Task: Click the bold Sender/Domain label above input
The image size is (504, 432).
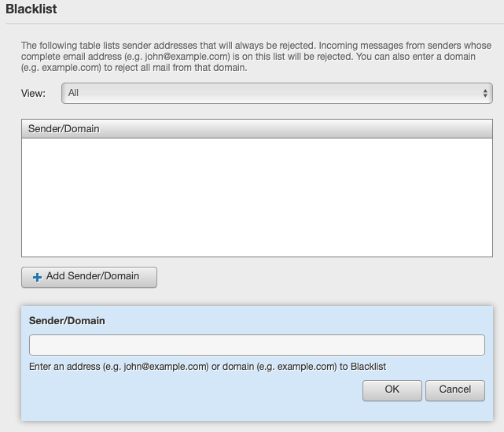Action: [x=67, y=321]
